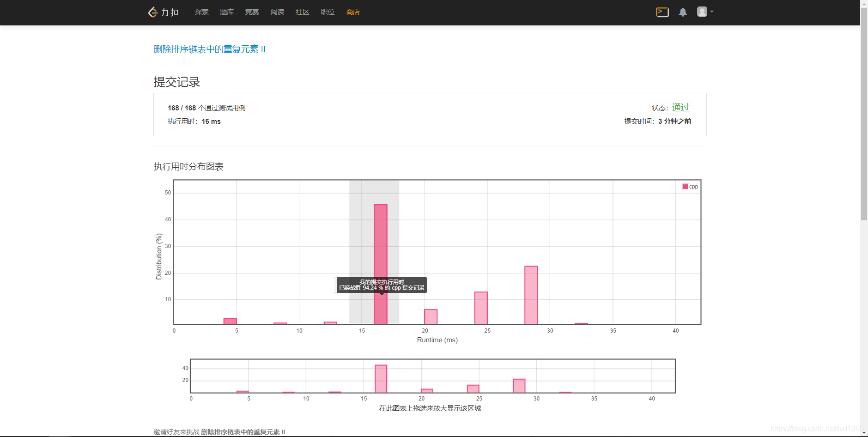Screen dimensions: 868x437
Task: Open the 社区 menu item
Action: tap(302, 12)
